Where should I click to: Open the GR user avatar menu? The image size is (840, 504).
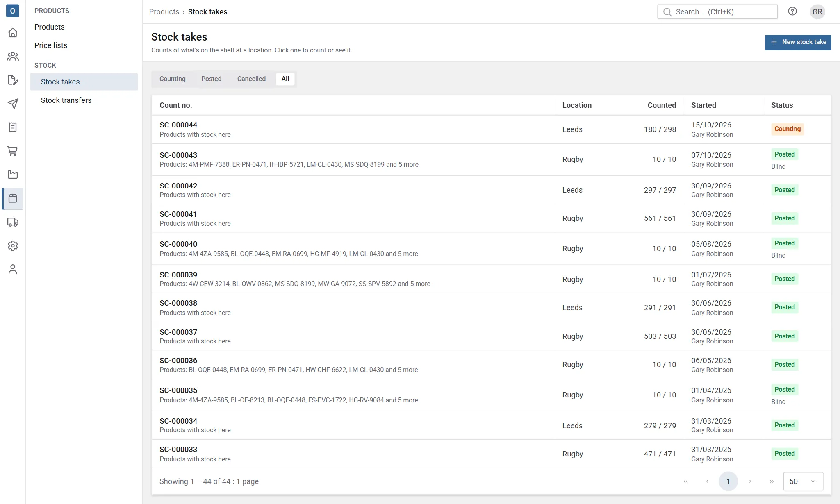point(817,11)
